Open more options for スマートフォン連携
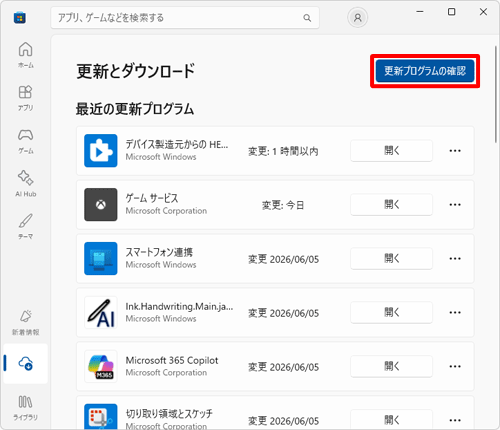The image size is (500, 430). point(455,259)
